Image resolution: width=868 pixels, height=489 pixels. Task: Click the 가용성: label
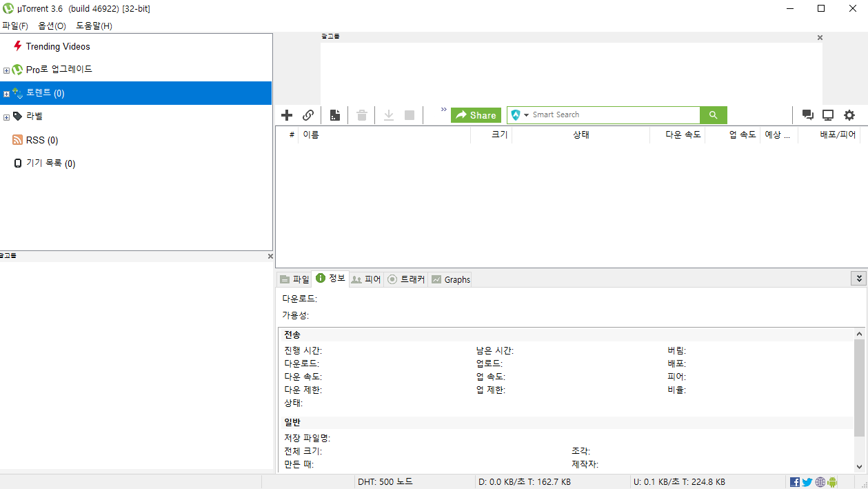(x=296, y=315)
